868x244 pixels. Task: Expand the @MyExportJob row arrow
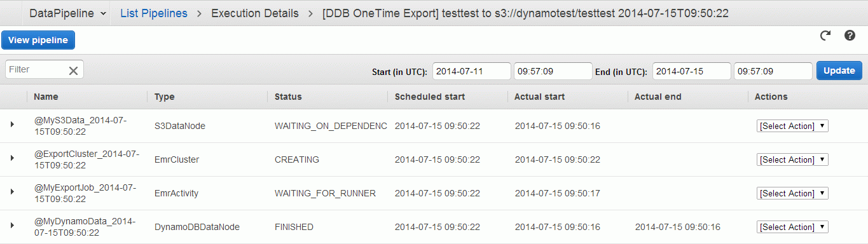click(12, 191)
